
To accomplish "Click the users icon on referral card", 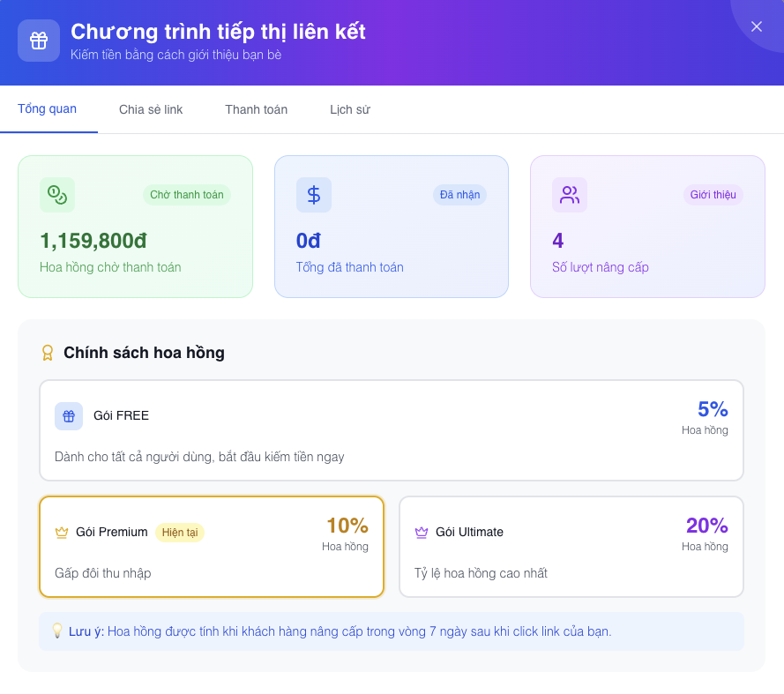I will [x=570, y=195].
